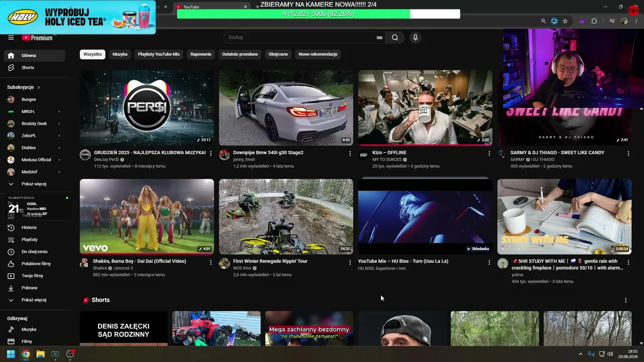Open the jonny_fresh channel avatar
Image resolution: width=644 pixels, height=362 pixels.
[224, 155]
